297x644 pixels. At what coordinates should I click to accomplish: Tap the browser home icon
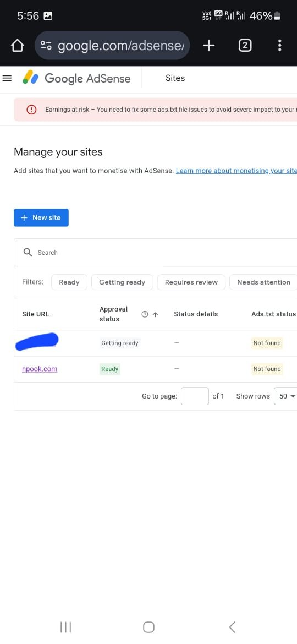pyautogui.click(x=17, y=46)
